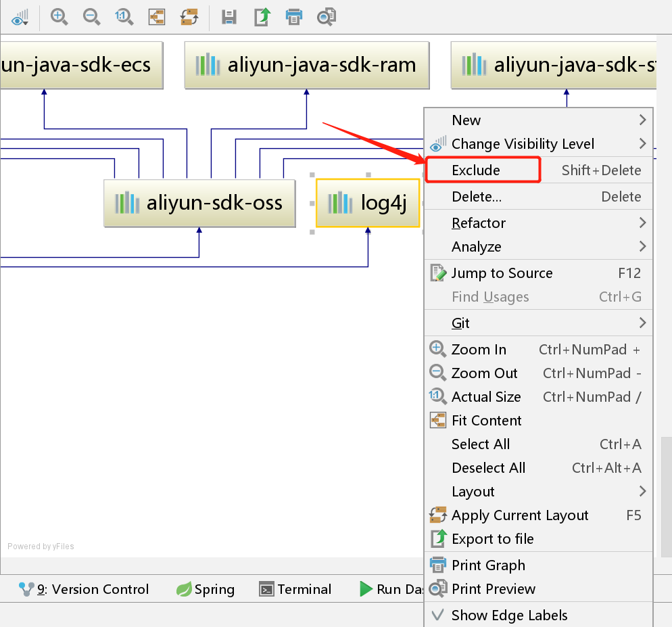Image resolution: width=672 pixels, height=627 pixels.
Task: Choose Fit Content from context menu
Action: pyautogui.click(x=539, y=420)
